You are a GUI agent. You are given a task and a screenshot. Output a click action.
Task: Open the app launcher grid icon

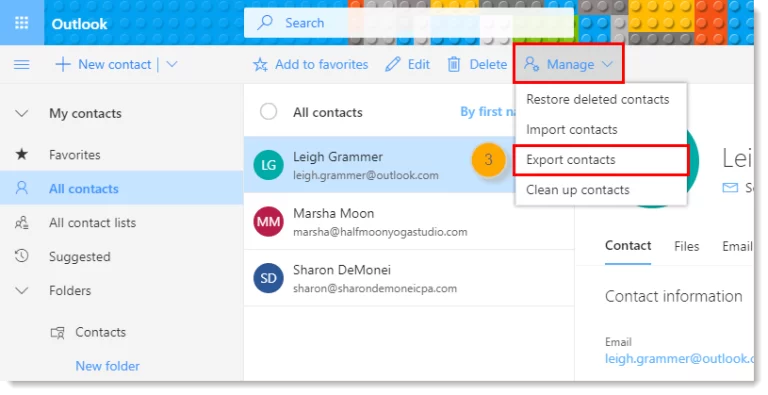pos(22,23)
